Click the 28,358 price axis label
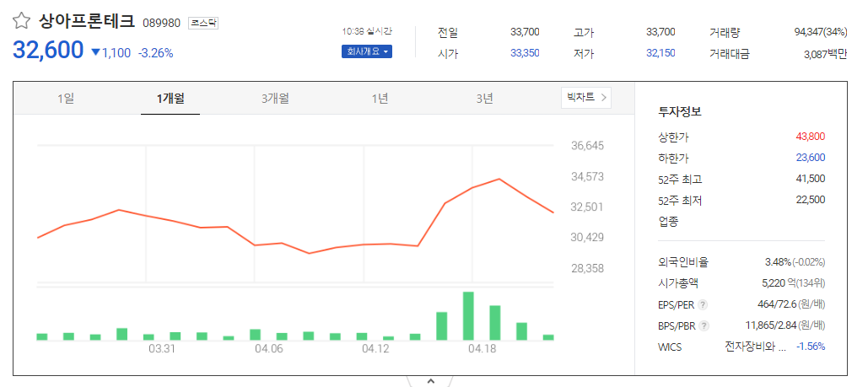Viewport: 868px width, 387px height. pos(587,268)
